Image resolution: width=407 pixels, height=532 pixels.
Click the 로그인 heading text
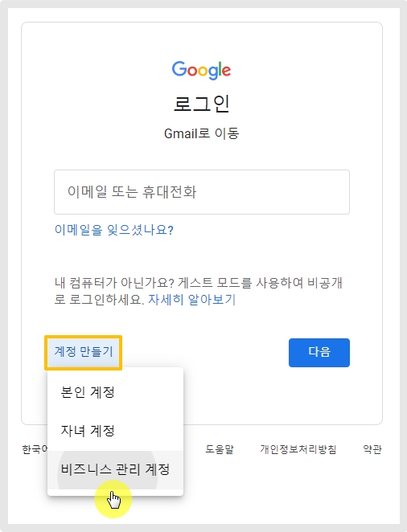[202, 104]
